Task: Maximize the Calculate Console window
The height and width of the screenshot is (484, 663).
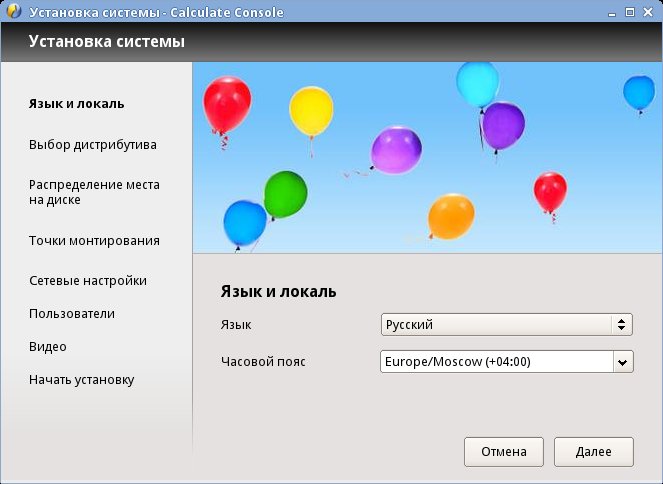Action: (630, 12)
